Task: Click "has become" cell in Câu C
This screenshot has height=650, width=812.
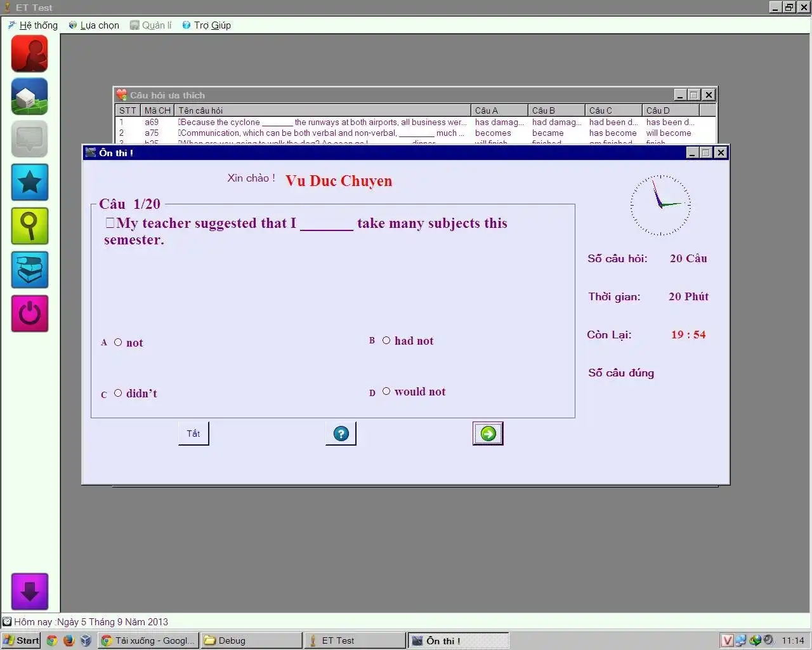Action: (613, 133)
